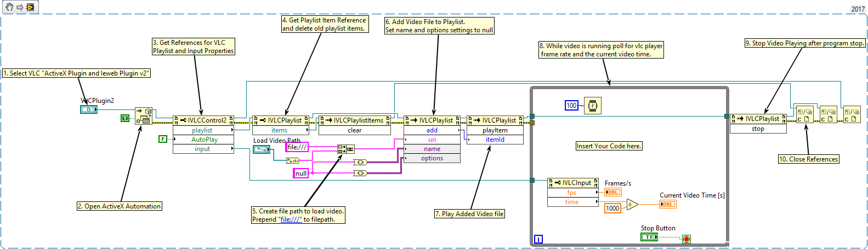The image size is (868, 249).
Task: Click the leftmost Close Reference node
Action: 804,114
